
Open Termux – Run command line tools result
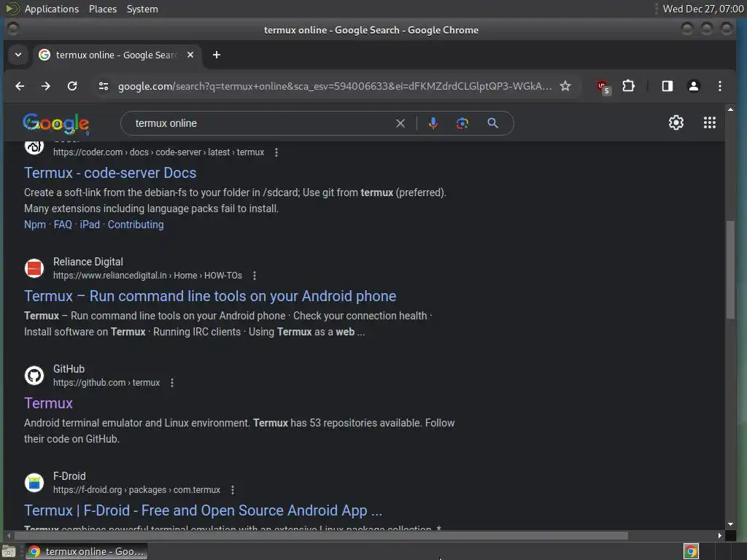coord(210,296)
